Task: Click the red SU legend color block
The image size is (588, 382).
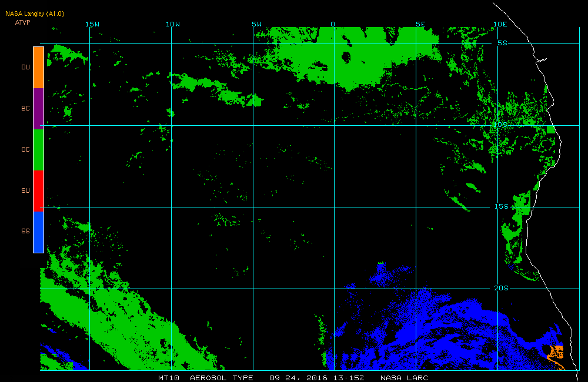Action: [39, 191]
